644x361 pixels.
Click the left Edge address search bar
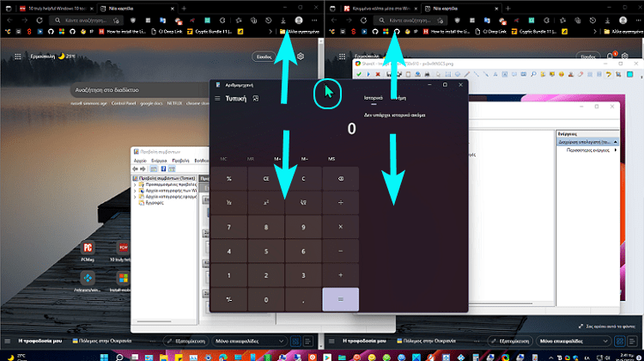[87, 20]
